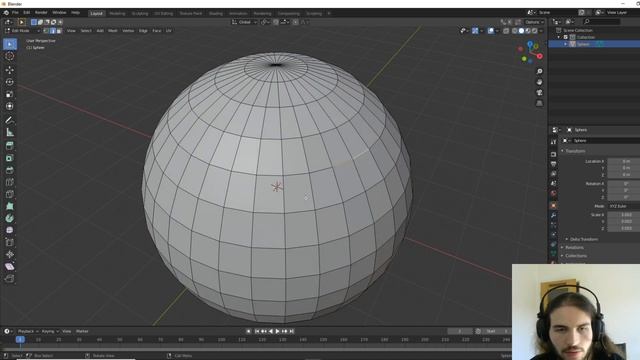Play the animation in the timeline
The height and width of the screenshot is (360, 640).
coord(278,331)
